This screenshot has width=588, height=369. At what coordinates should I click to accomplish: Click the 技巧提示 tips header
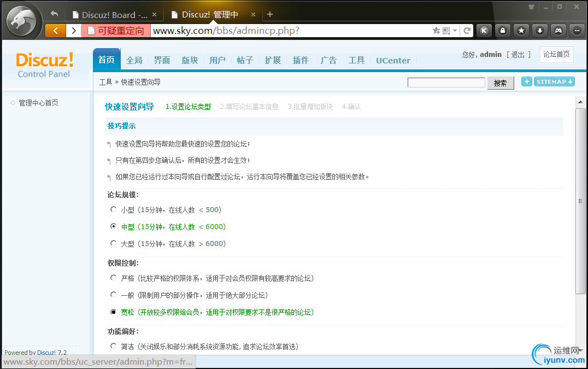pos(121,126)
